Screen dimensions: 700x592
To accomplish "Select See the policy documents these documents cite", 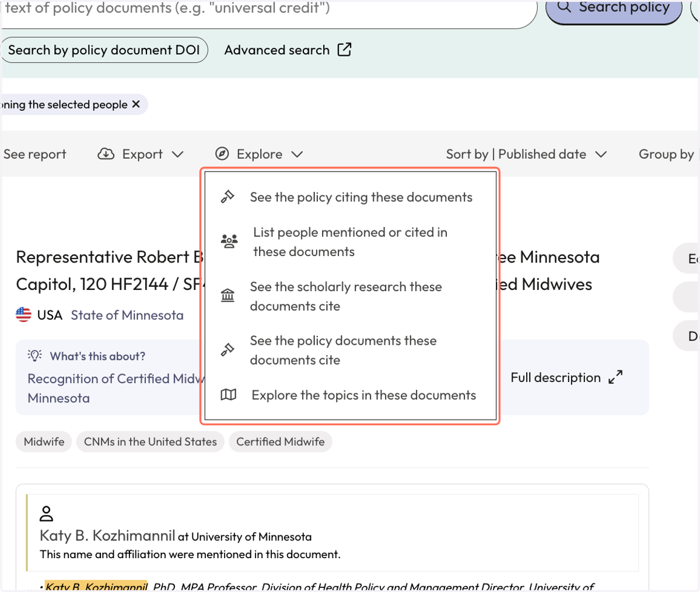I will (350, 350).
